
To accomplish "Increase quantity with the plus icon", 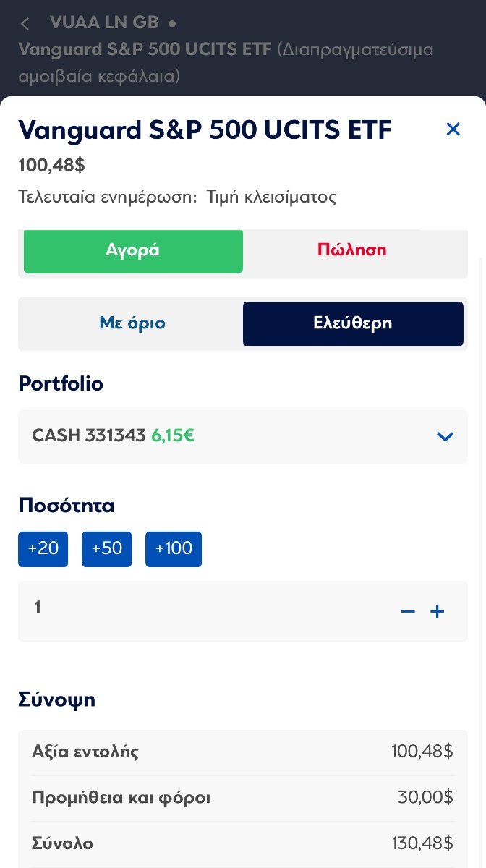I will tap(437, 612).
